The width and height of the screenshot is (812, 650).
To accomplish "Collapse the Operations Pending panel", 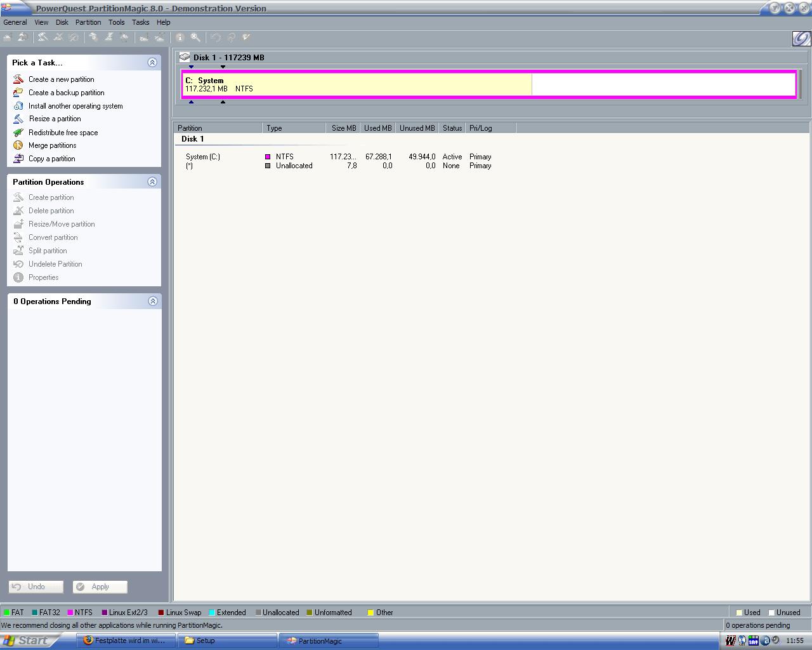I will pyautogui.click(x=152, y=301).
